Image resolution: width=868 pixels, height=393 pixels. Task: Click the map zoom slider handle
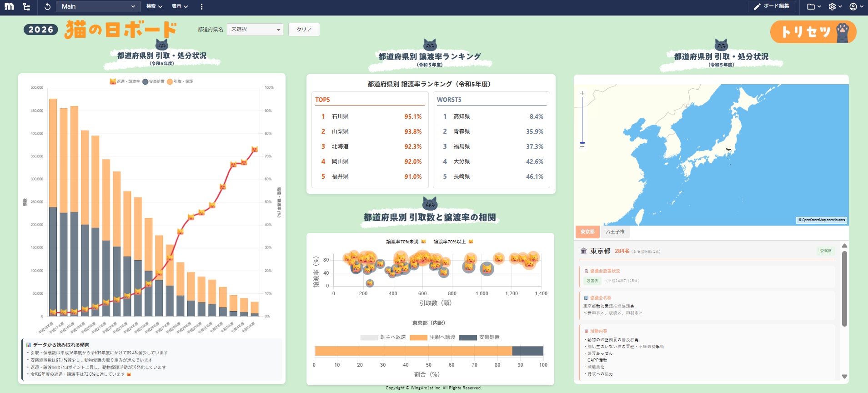coord(582,143)
